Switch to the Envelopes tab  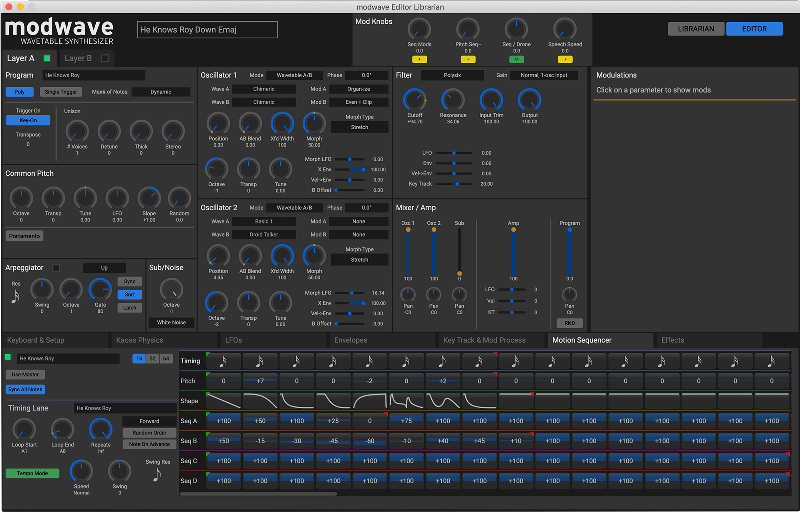(382, 340)
